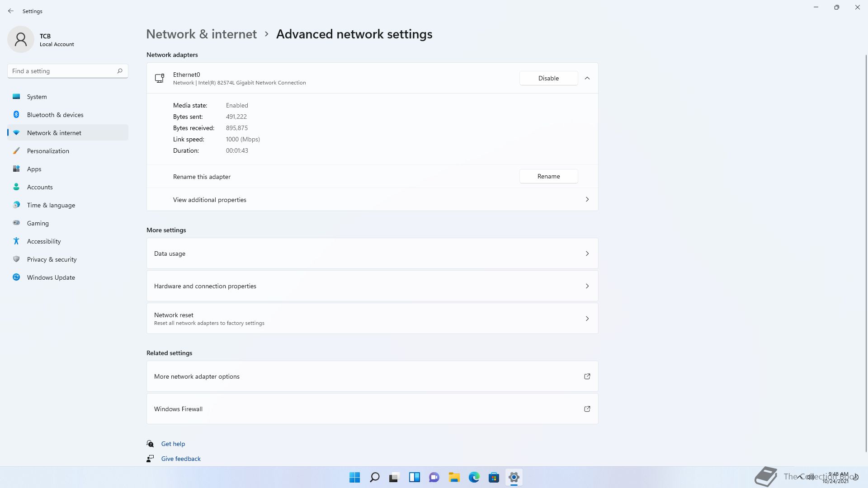Open the Get help link

(x=173, y=444)
